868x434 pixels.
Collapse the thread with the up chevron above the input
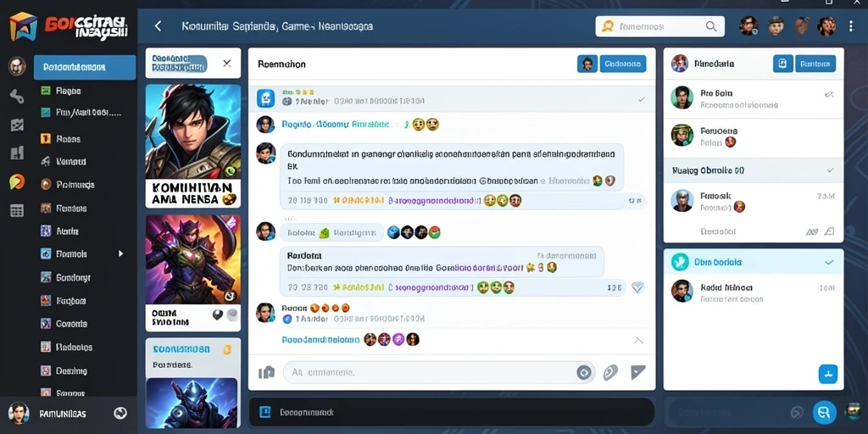638,341
